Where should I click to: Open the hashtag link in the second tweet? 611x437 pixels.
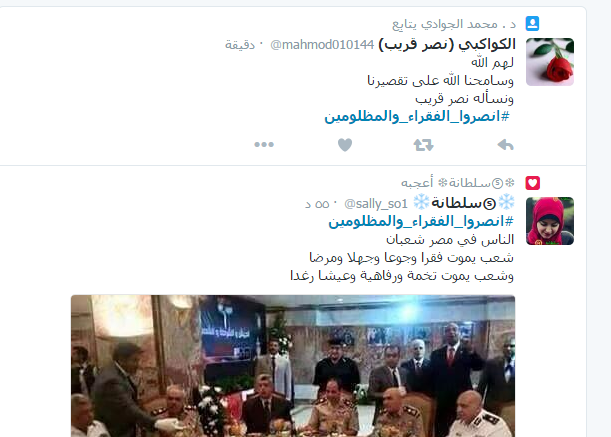[421, 221]
